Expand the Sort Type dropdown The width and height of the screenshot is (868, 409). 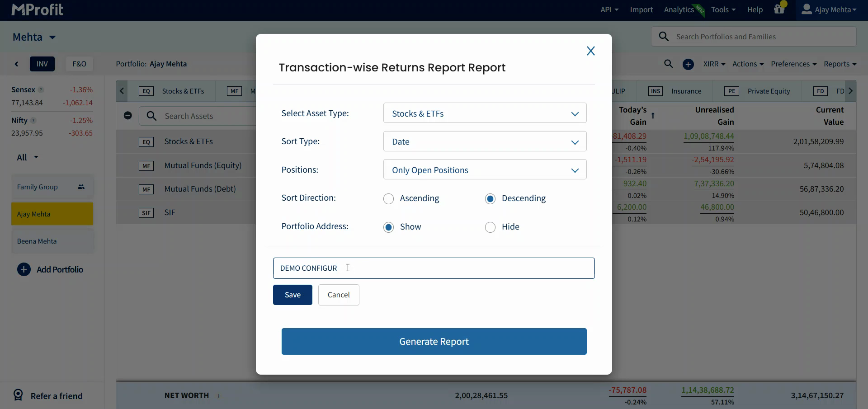click(485, 141)
